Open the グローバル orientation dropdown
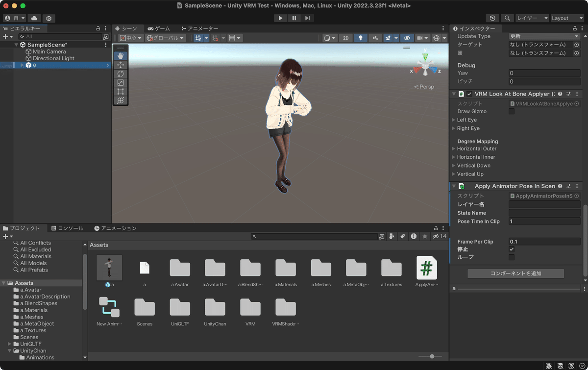Image resolution: width=588 pixels, height=370 pixels. pyautogui.click(x=165, y=38)
